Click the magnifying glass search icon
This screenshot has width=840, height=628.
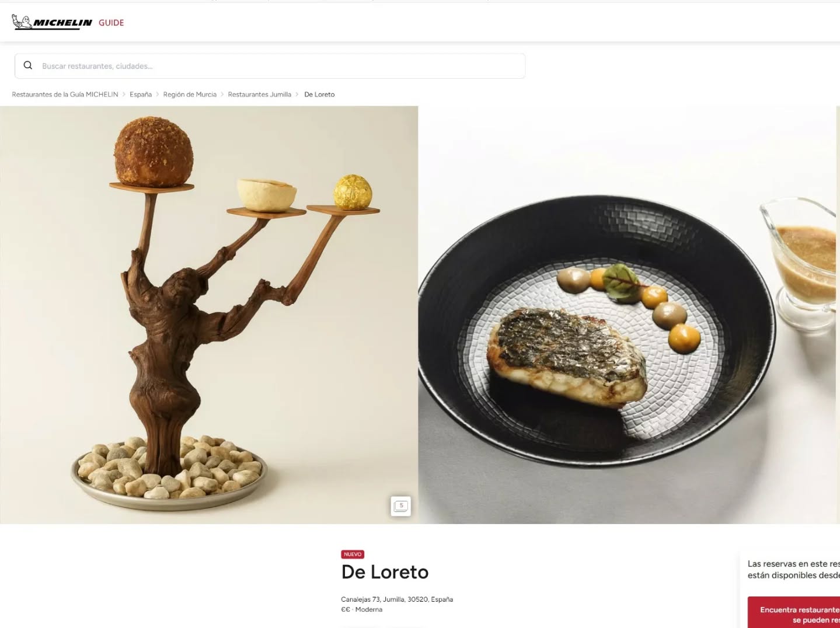pyautogui.click(x=27, y=65)
